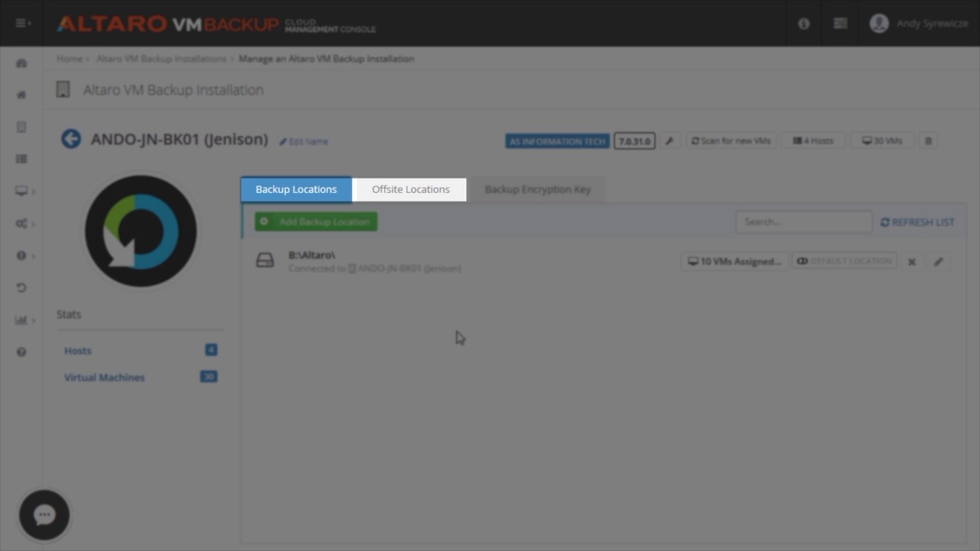Click the Hosts count badge 4
This screenshot has height=551, width=980.
(x=211, y=350)
